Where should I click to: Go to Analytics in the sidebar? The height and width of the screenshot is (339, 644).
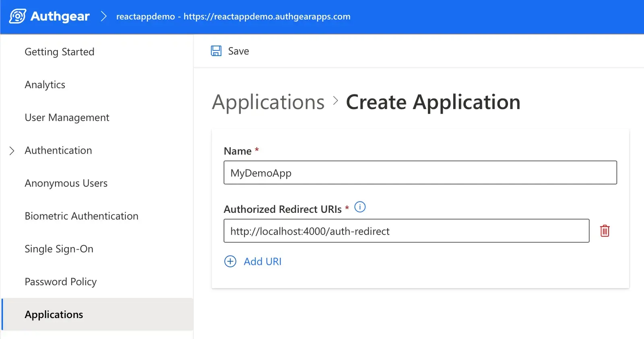(x=45, y=85)
